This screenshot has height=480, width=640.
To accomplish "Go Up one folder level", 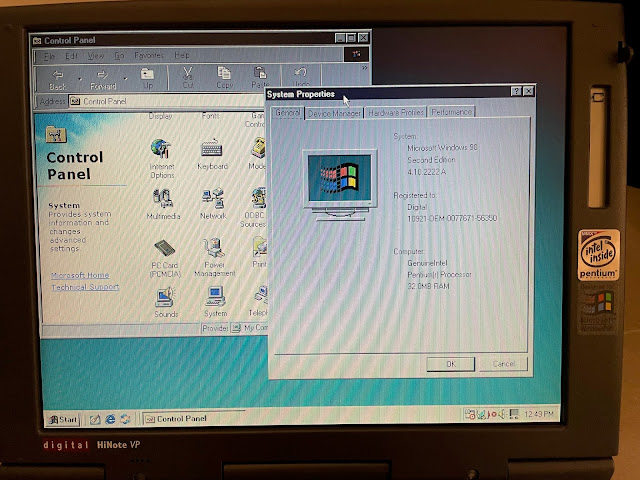I will [x=147, y=78].
